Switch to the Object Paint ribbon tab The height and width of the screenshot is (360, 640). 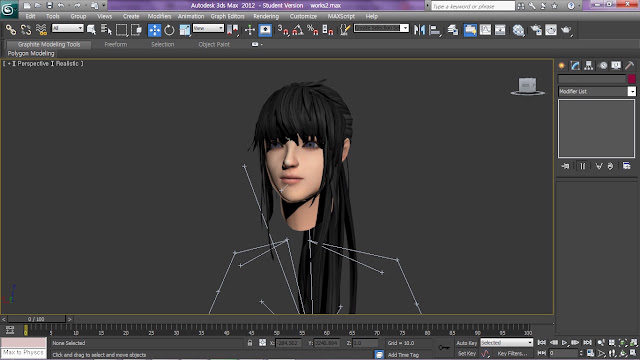(214, 44)
